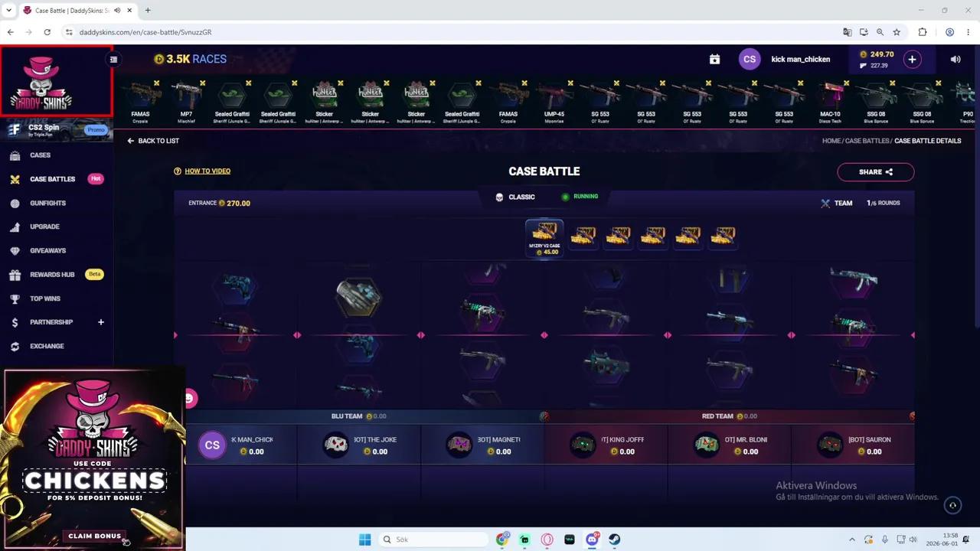
Task: Click the King Joffrey bot avatar
Action: pyautogui.click(x=583, y=445)
